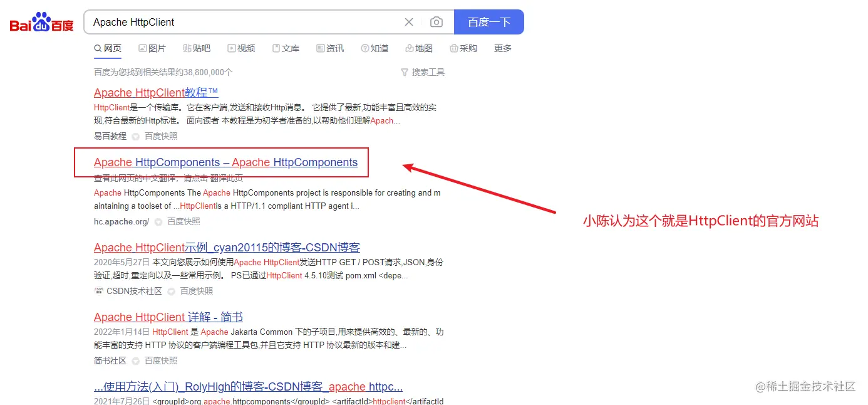Image resolution: width=868 pixels, height=405 pixels.
Task: Go to the 资讯 tab
Action: pyautogui.click(x=330, y=48)
